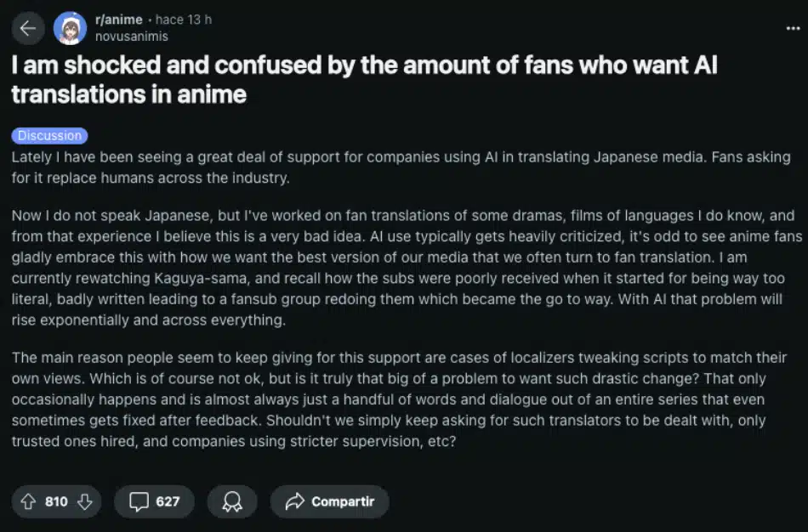Go back using the left arrow button

(x=28, y=28)
